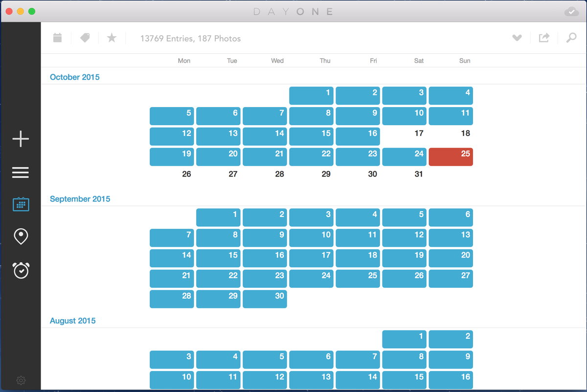Open August 6 day cell

[x=312, y=360]
